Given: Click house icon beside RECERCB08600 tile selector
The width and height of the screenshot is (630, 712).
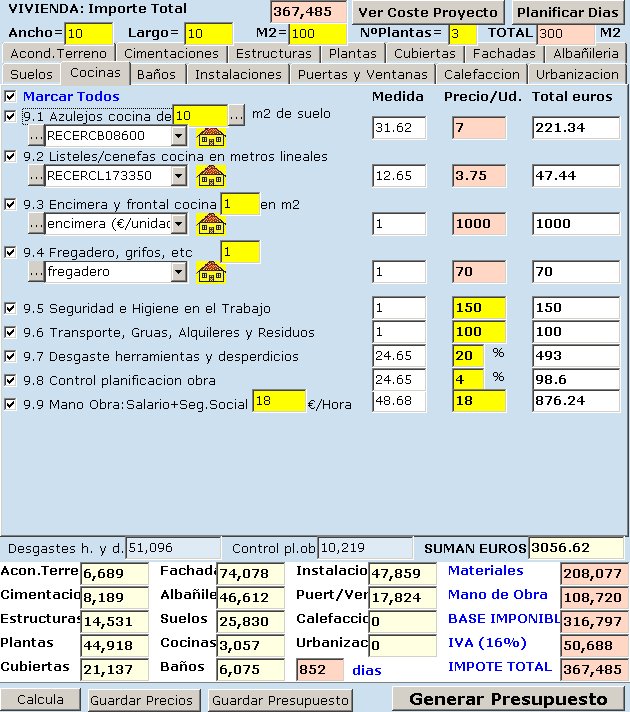Looking at the screenshot, I should tap(211, 137).
